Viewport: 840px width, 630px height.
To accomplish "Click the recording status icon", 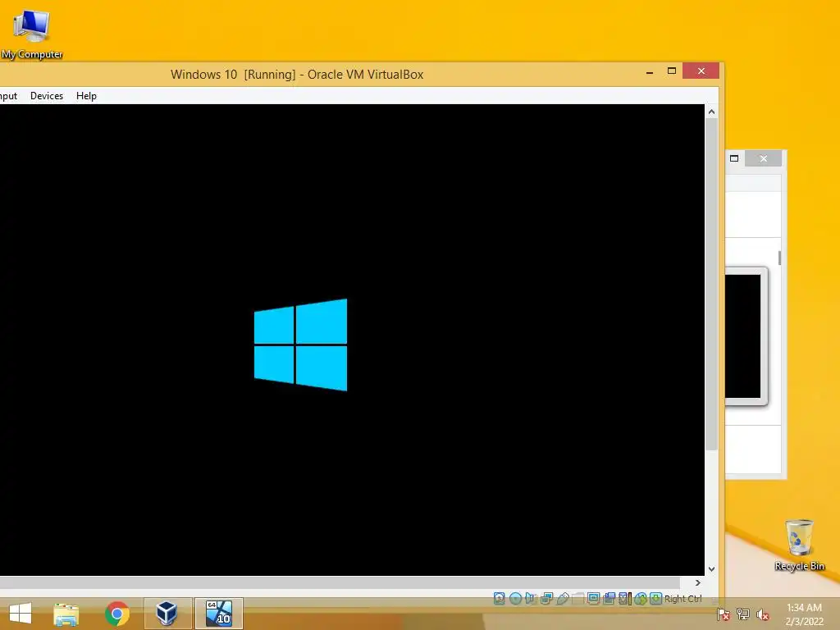I will pyautogui.click(x=609, y=598).
